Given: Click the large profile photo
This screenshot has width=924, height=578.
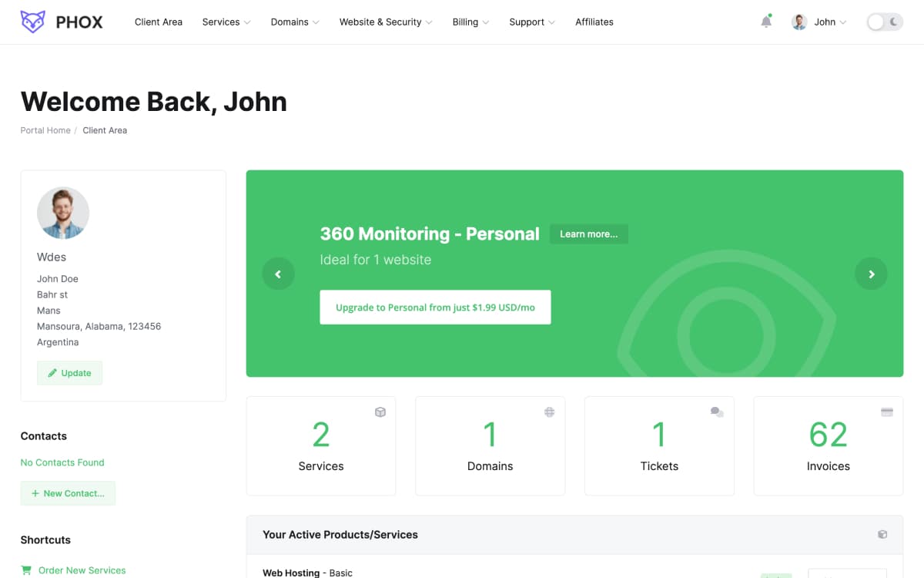Looking at the screenshot, I should (x=63, y=213).
